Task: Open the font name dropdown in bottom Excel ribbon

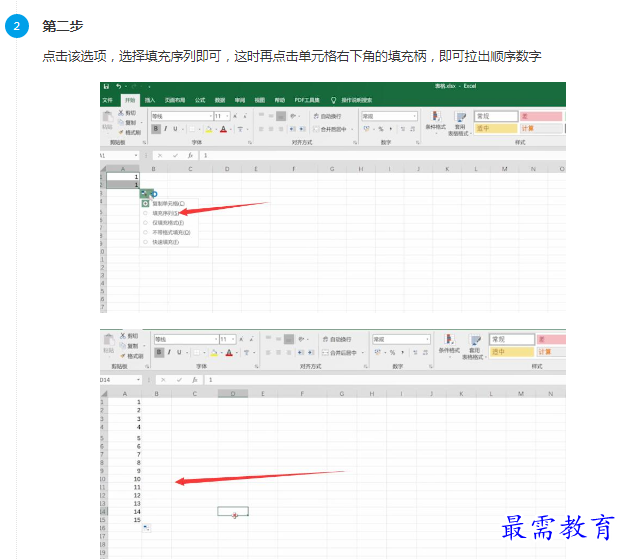Action: coord(216,339)
